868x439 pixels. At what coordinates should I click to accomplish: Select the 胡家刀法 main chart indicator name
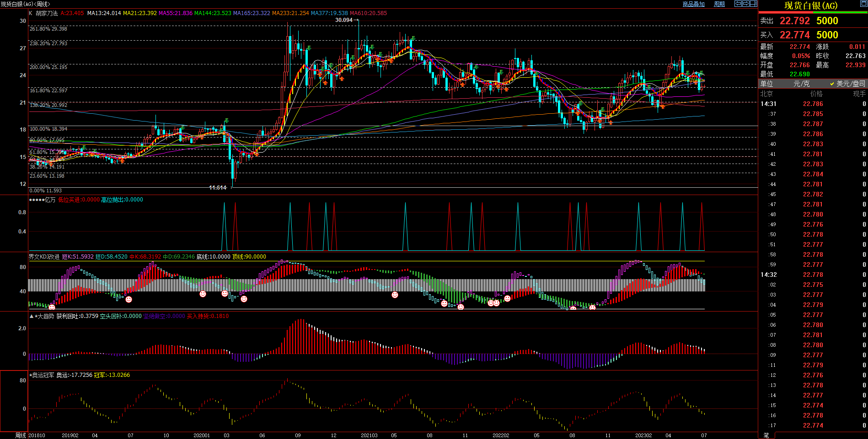click(47, 13)
